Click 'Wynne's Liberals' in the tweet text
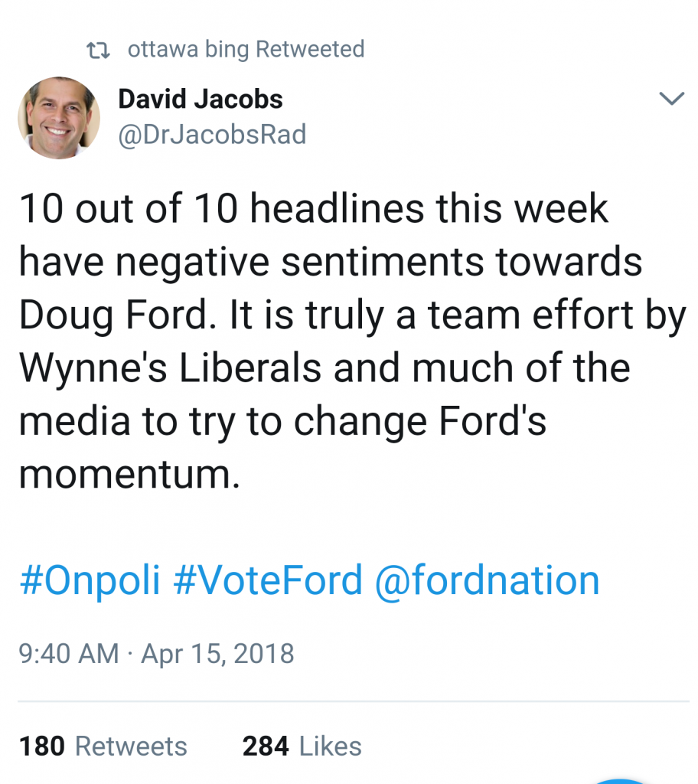This screenshot has width=698, height=784. tap(170, 369)
